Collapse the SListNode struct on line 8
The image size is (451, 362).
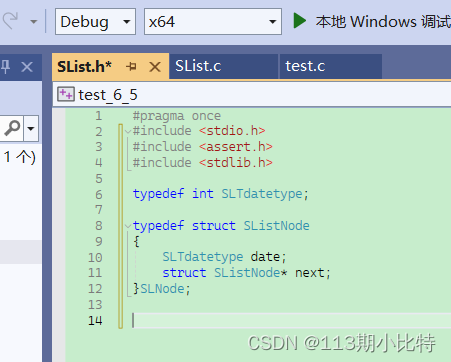coord(128,226)
